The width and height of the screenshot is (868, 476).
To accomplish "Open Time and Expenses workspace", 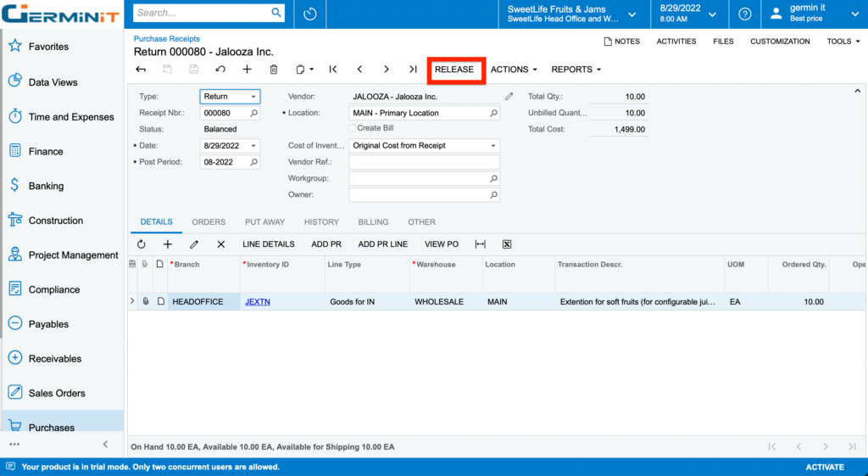I will (x=71, y=117).
